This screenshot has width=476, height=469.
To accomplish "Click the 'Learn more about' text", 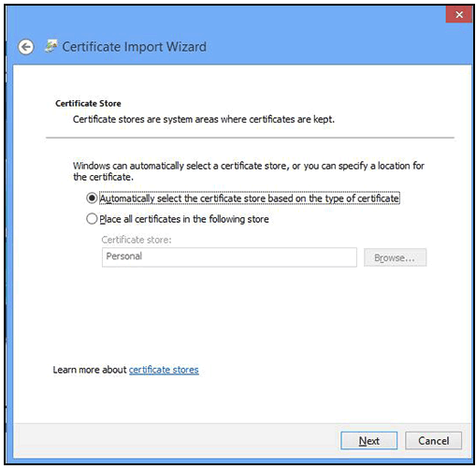I will pos(90,370).
